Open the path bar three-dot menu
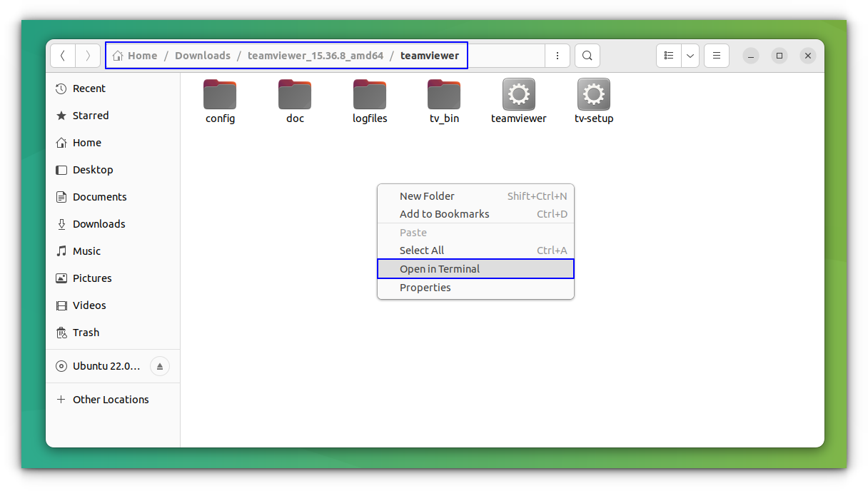 pos(557,56)
